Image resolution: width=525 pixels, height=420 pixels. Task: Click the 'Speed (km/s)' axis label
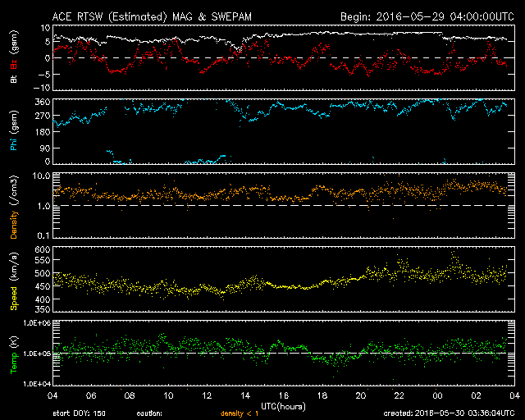coord(14,281)
